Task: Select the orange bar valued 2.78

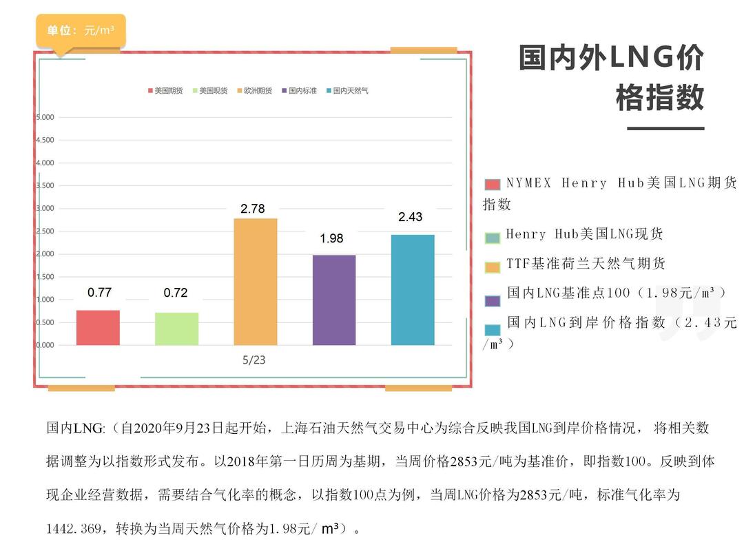Action: (x=256, y=282)
